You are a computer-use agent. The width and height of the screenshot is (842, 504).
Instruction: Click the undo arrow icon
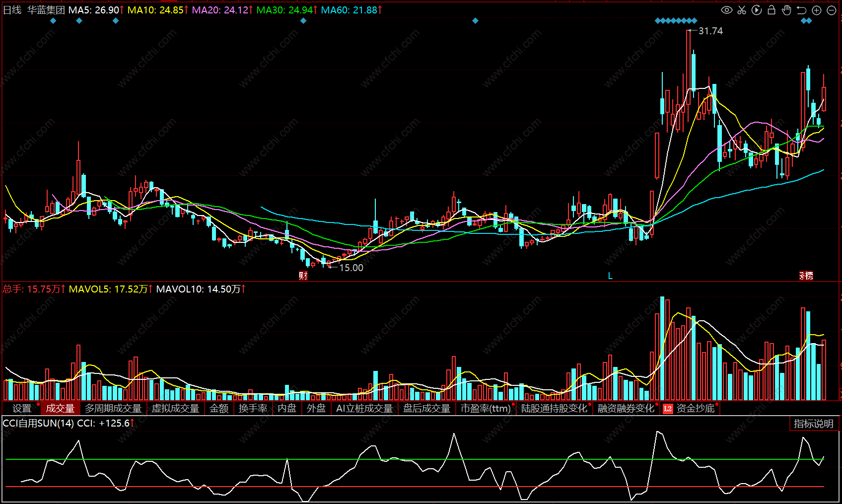[801, 10]
